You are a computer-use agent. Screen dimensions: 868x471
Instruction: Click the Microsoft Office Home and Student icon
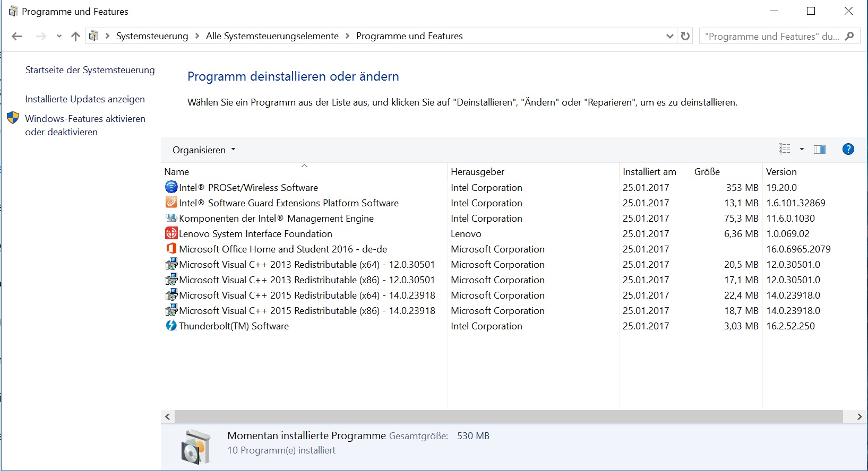coord(171,249)
